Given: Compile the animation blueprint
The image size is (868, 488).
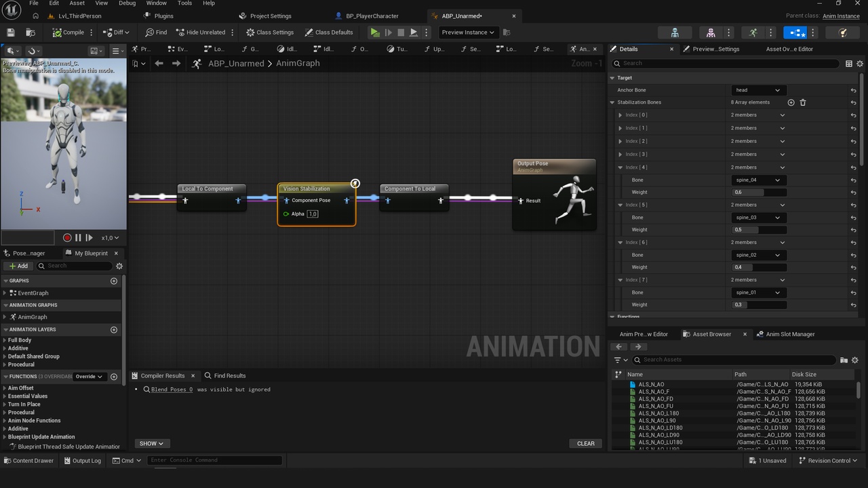Looking at the screenshot, I should [x=68, y=32].
